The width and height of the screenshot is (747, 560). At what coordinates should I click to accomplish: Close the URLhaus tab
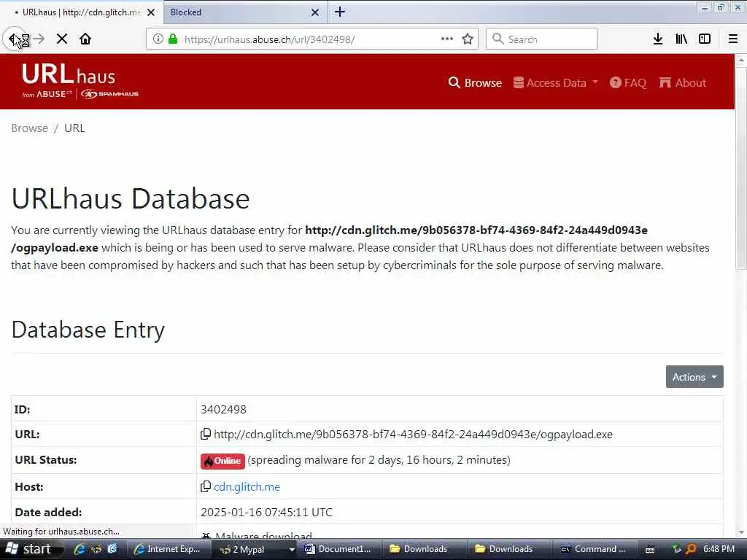[x=151, y=12]
